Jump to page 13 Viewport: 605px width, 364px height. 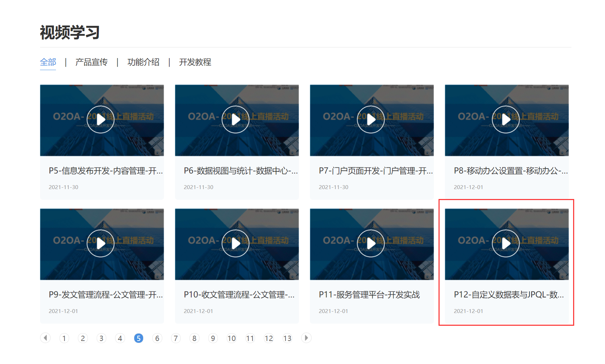[287, 338]
